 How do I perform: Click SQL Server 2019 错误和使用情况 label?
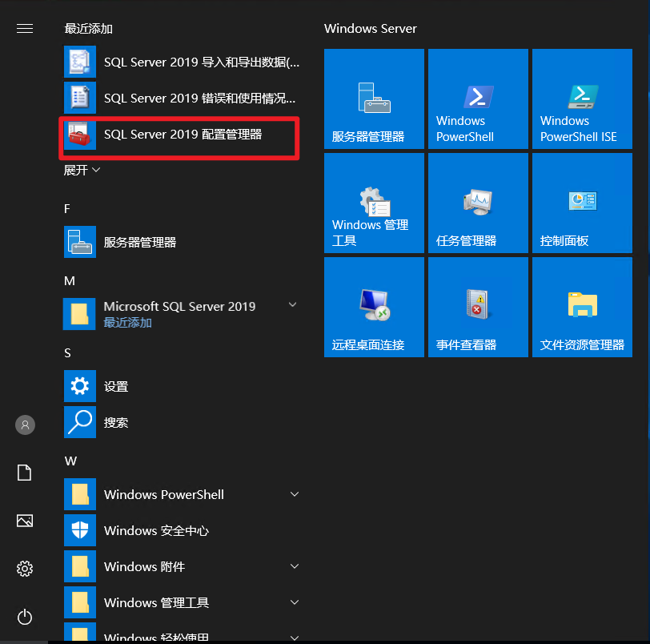point(200,99)
